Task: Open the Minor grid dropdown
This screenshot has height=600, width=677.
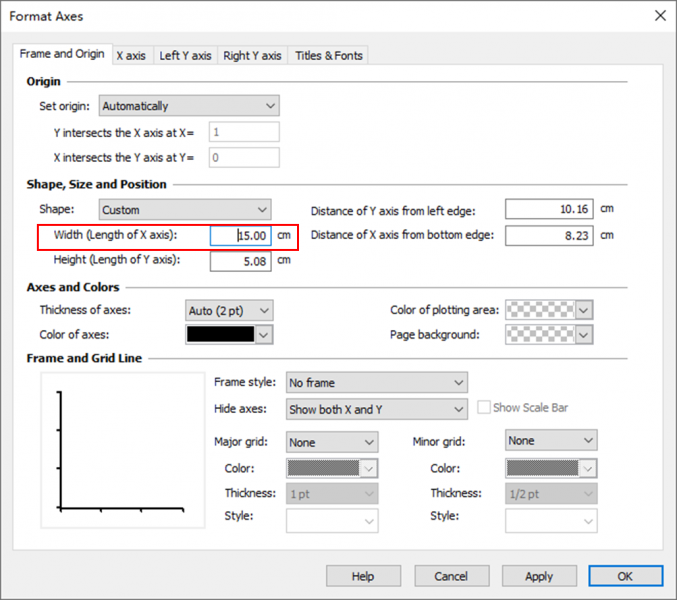Action: (551, 441)
